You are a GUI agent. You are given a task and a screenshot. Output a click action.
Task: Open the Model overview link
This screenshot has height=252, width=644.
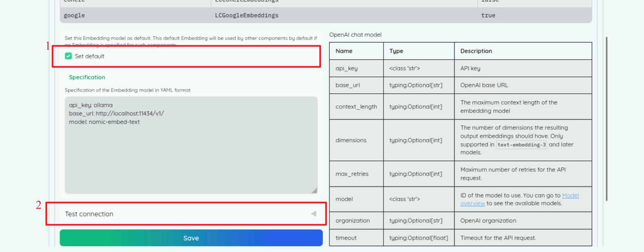520,199
